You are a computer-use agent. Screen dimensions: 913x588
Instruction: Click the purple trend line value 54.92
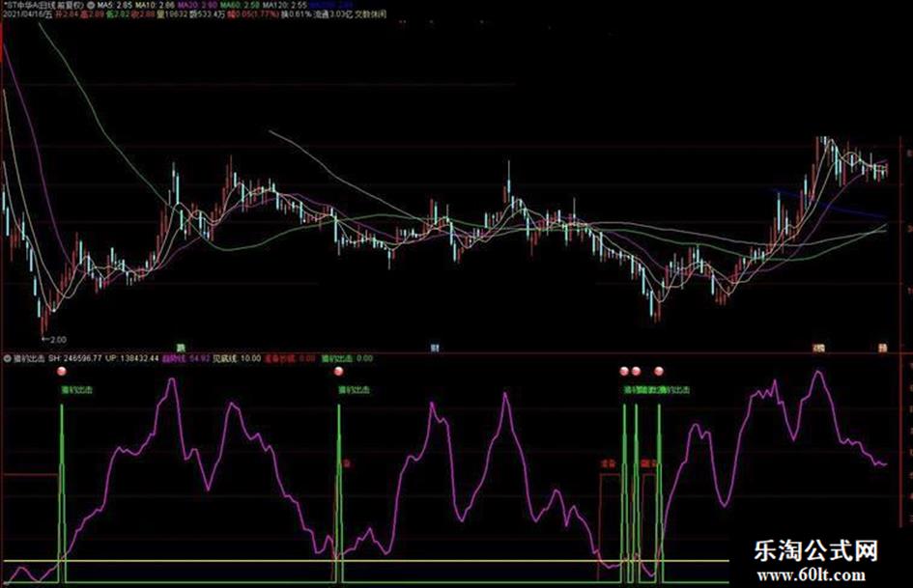[x=185, y=358]
